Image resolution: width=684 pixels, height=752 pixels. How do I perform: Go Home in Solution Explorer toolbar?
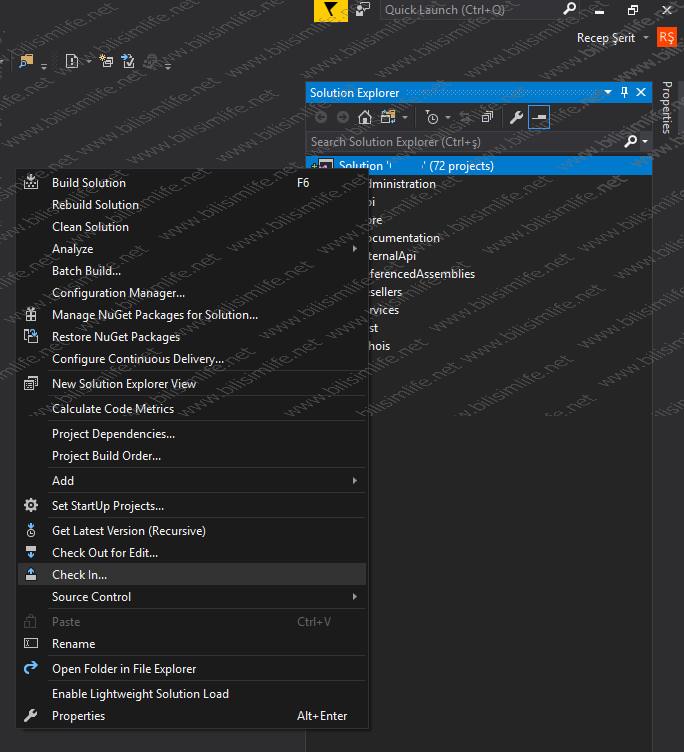(365, 117)
